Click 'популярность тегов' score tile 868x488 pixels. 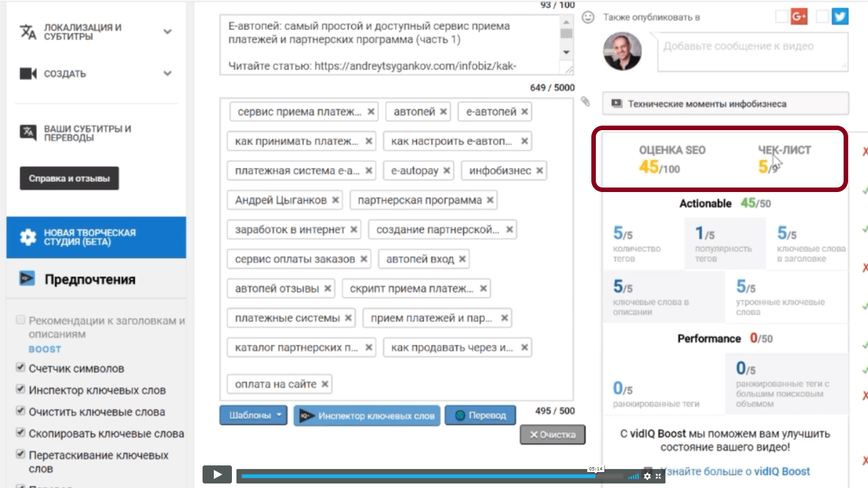click(x=725, y=244)
